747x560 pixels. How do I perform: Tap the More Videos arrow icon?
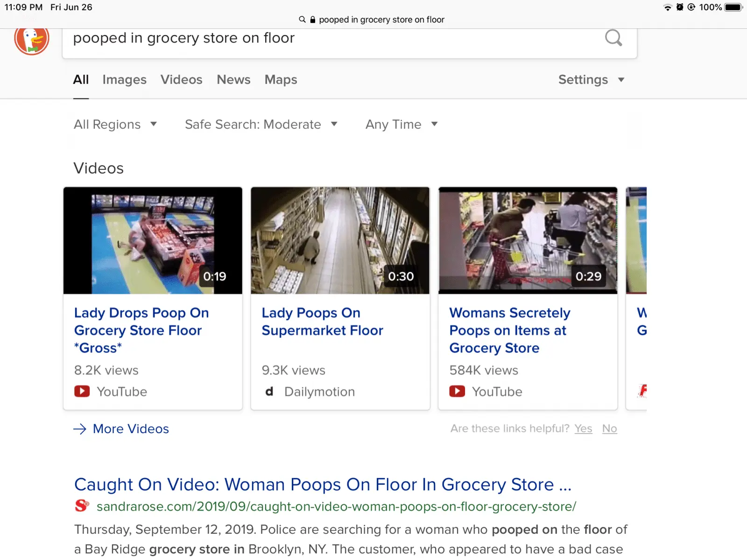coord(80,429)
